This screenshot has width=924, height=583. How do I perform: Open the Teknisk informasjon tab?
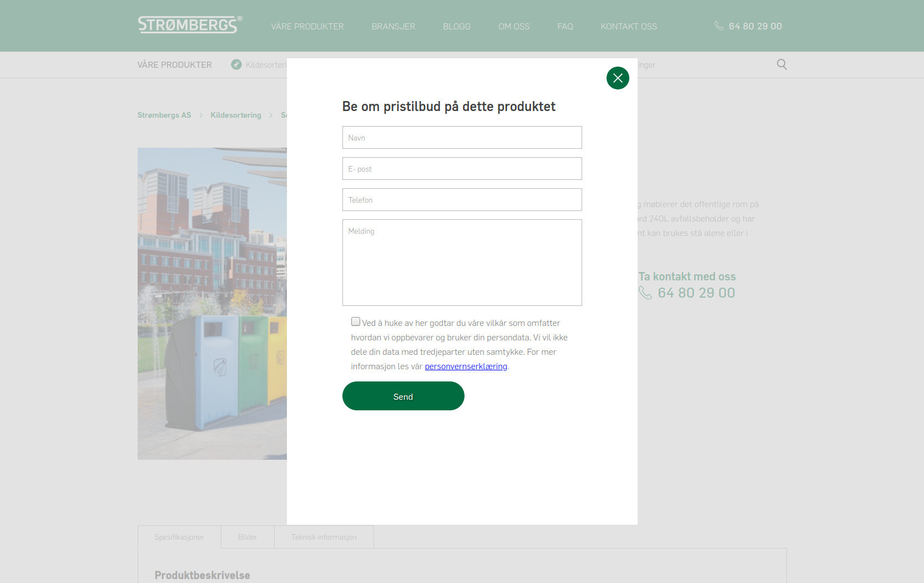click(x=324, y=537)
